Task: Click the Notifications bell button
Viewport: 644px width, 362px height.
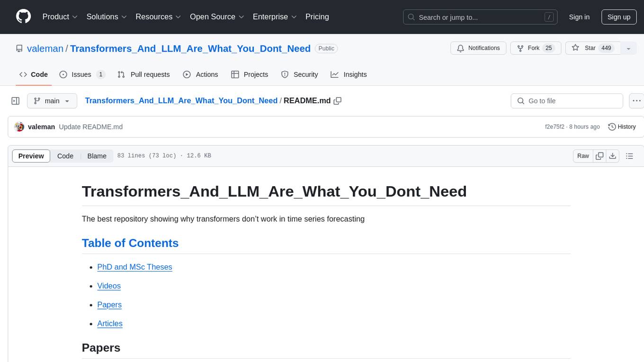Action: pos(478,48)
